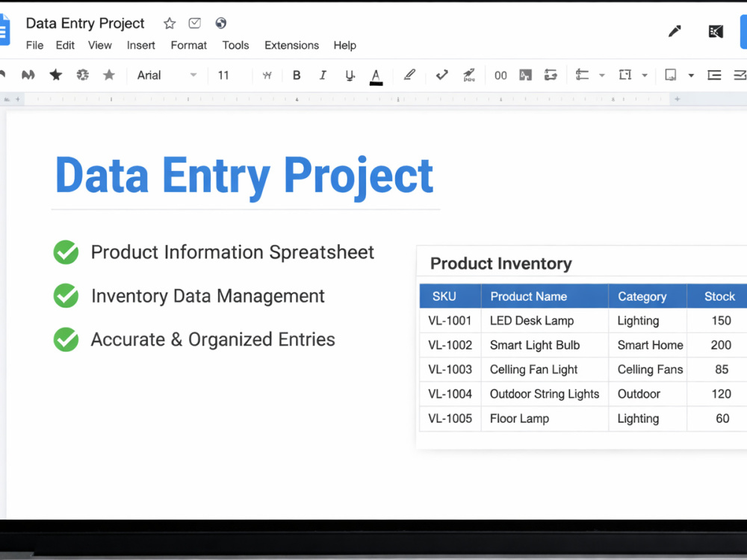Viewport: 747px width, 560px height.
Task: Open the Extensions menu
Action: 291,46
